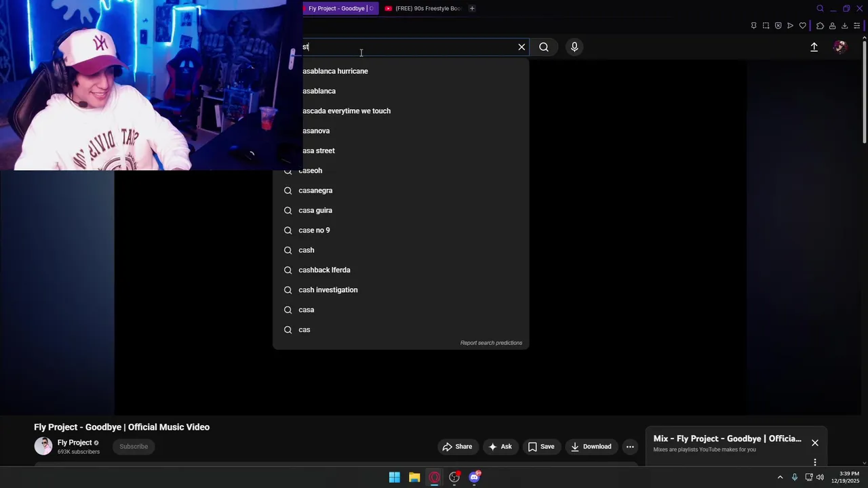Download the Goodbye music video
This screenshot has height=488, width=868.
click(x=591, y=447)
